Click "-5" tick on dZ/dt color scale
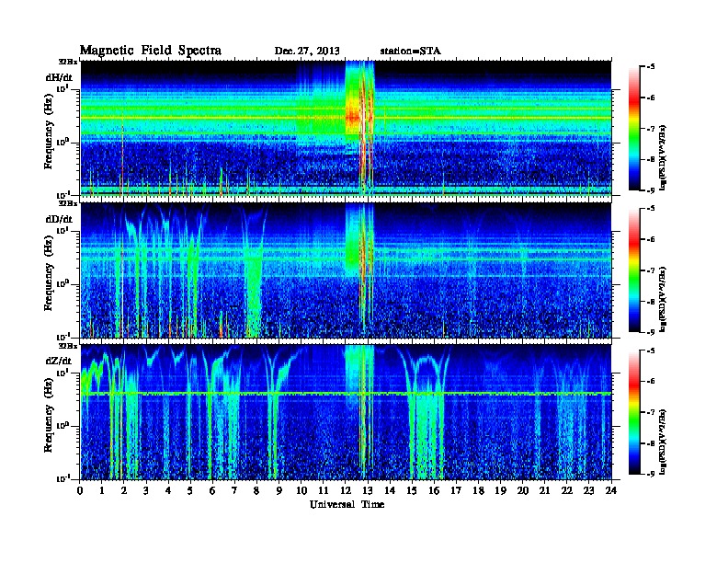 (650, 350)
